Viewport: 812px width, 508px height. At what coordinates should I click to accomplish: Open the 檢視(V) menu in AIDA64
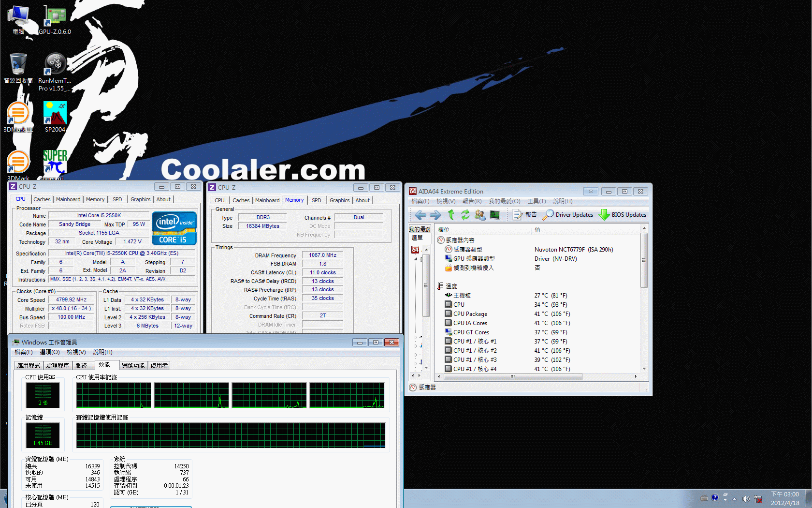pos(446,201)
